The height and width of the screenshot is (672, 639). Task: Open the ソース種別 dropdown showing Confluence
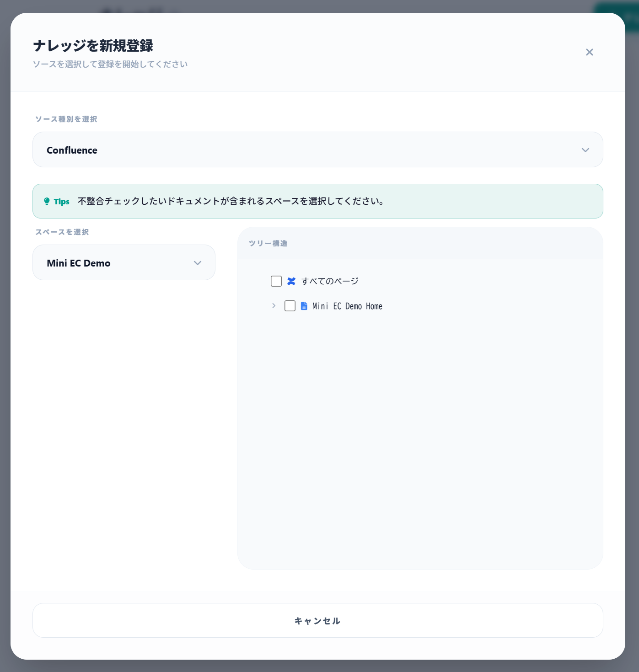coord(318,149)
